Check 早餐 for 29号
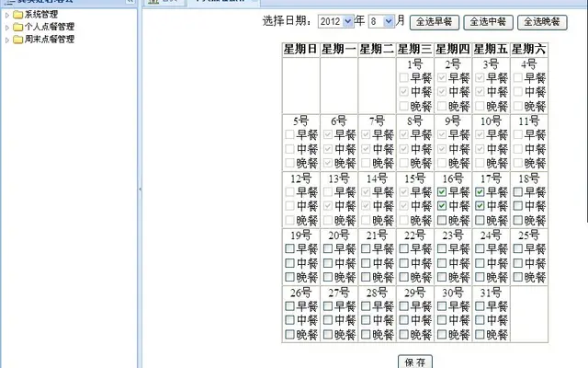This screenshot has height=368, width=588. (x=404, y=306)
